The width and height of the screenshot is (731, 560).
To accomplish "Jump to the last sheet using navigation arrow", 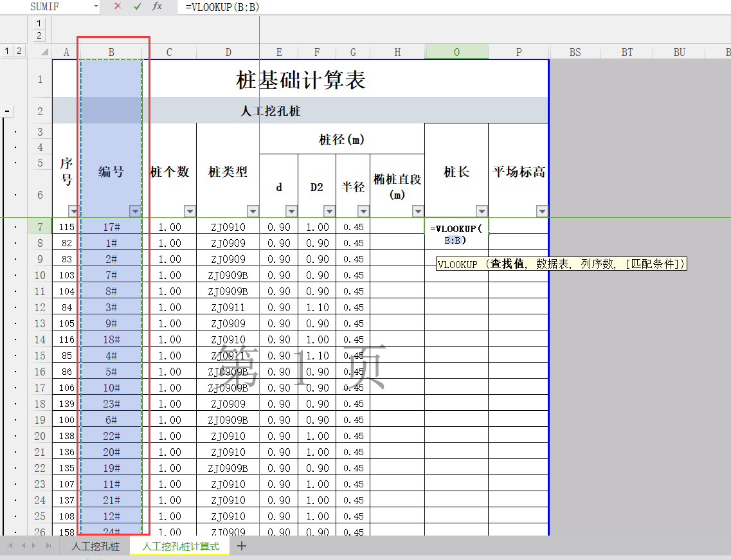I will pyautogui.click(x=48, y=546).
